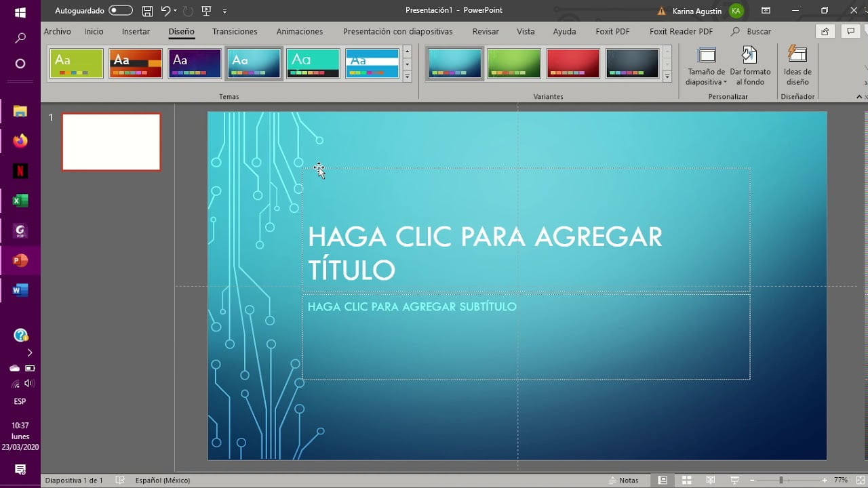Click Dar formato al fondo
868x488 pixels.
coord(750,66)
